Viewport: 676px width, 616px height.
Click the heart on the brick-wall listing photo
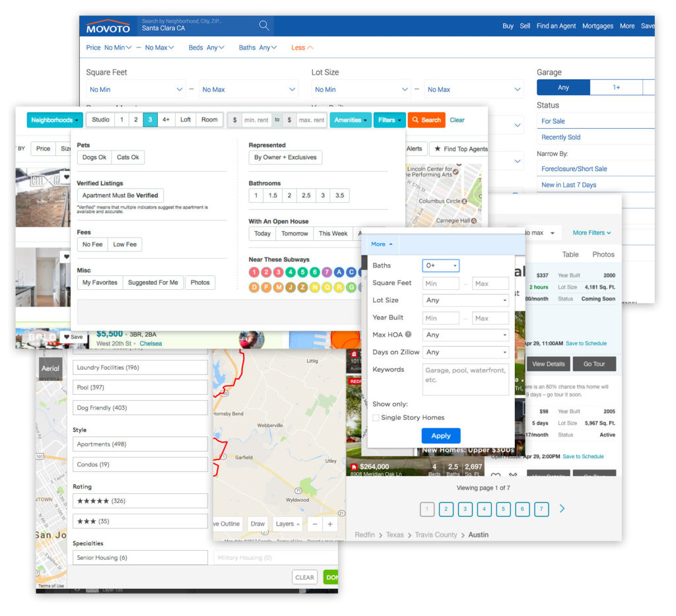[x=66, y=177]
